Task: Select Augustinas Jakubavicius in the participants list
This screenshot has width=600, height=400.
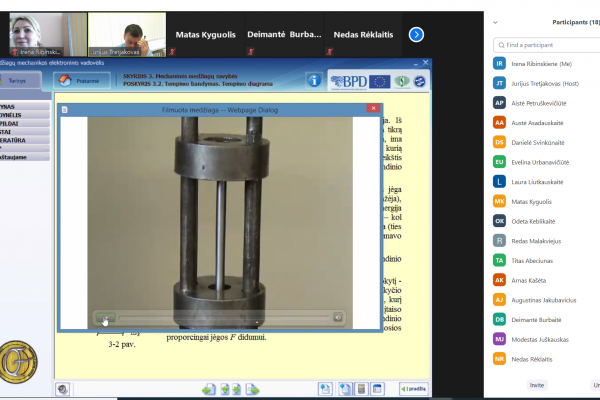Action: tap(546, 300)
